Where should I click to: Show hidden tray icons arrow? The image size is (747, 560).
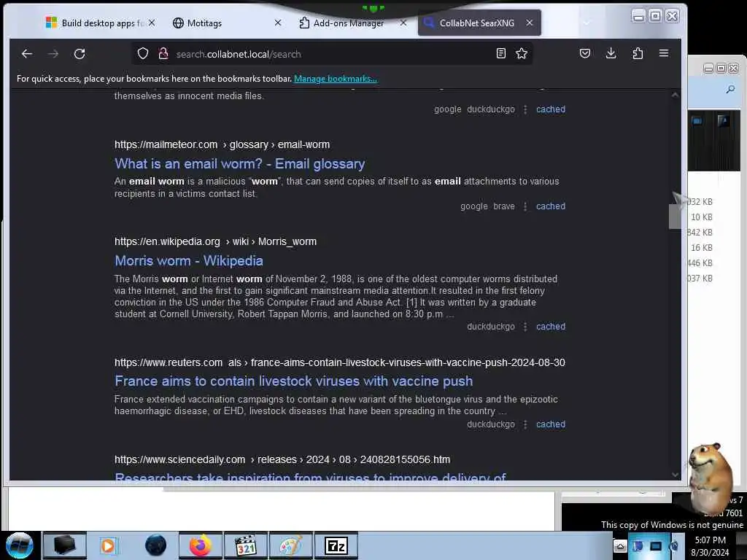point(620,546)
